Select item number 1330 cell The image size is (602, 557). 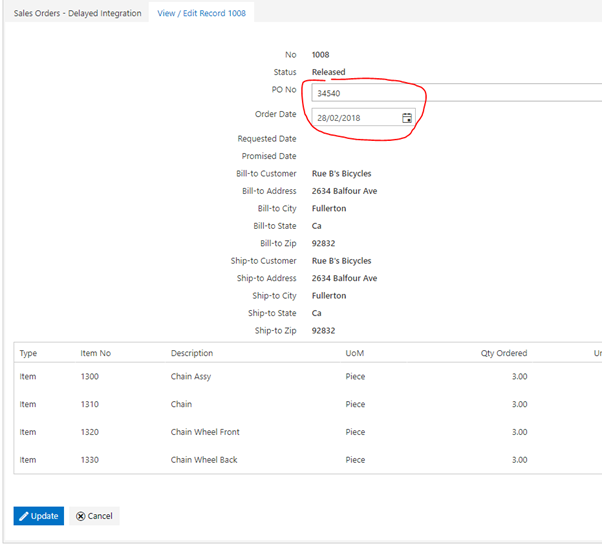coord(90,460)
